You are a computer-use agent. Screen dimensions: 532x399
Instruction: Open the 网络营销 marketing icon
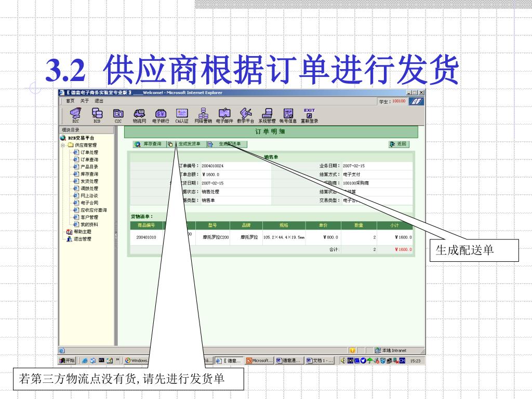203,115
